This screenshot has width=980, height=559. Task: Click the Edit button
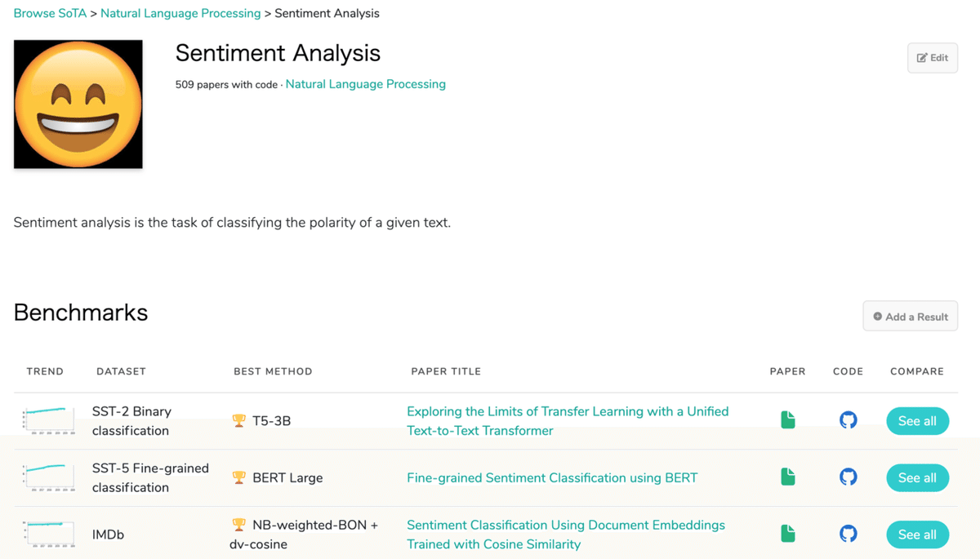[x=933, y=58]
